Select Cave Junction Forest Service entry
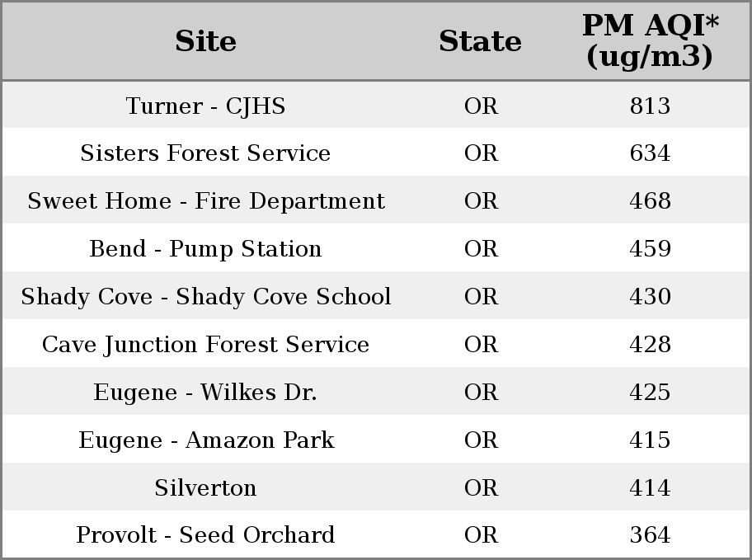The height and width of the screenshot is (560, 752). click(205, 344)
